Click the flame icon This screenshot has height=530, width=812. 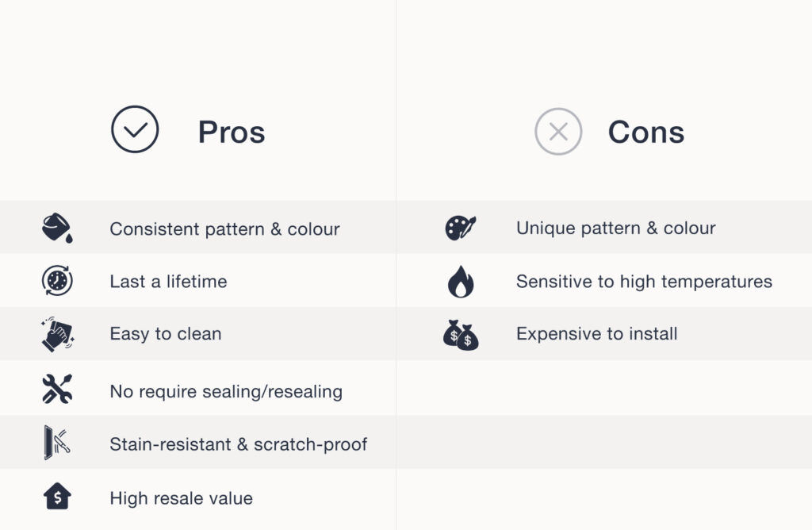[461, 282]
